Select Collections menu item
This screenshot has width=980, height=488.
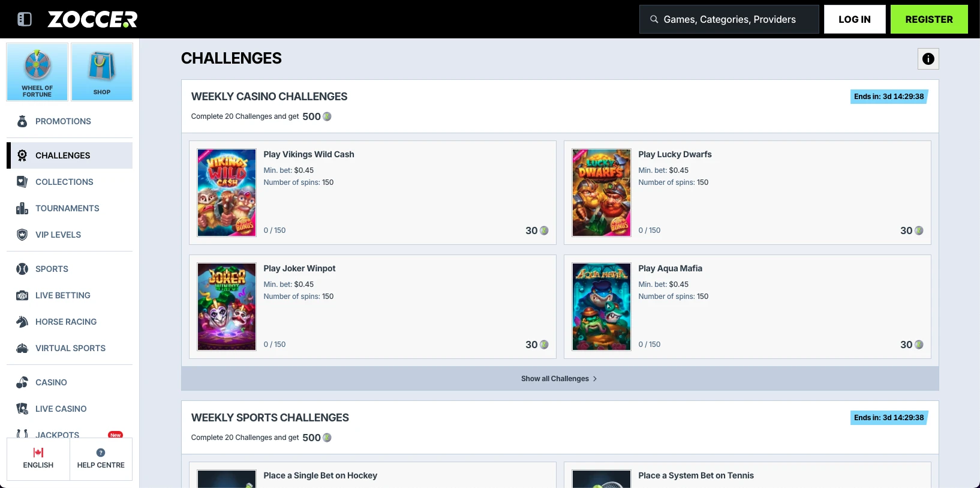(x=70, y=182)
